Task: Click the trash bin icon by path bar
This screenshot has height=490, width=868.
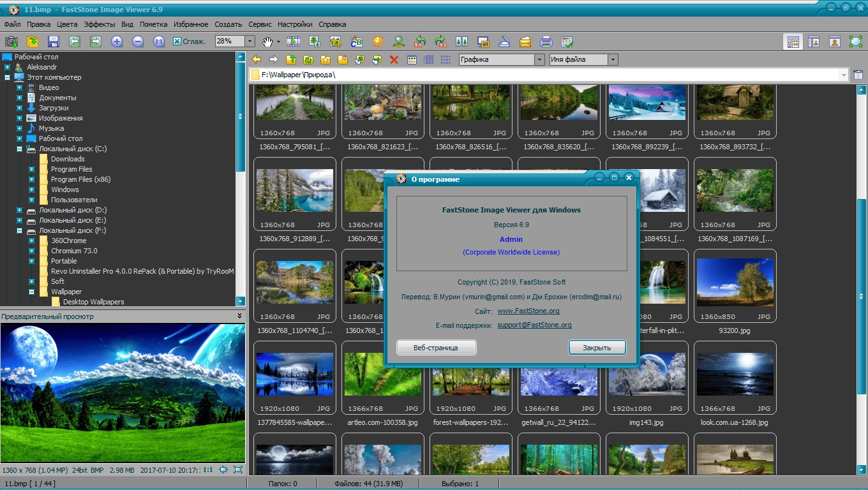Action: click(x=858, y=75)
